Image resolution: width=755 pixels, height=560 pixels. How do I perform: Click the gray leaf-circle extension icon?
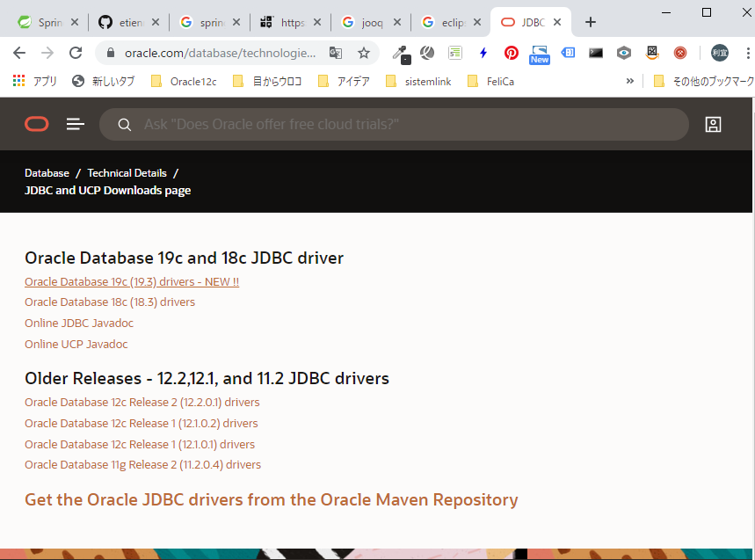(427, 53)
